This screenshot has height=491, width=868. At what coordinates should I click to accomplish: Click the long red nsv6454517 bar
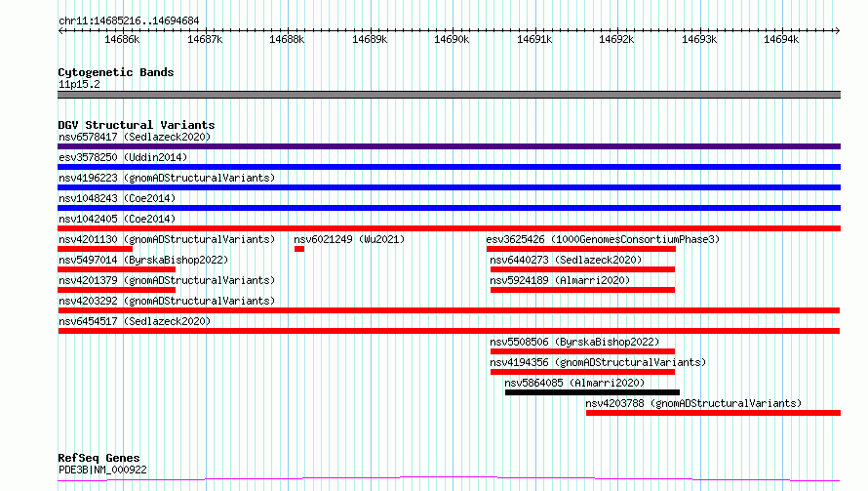tap(449, 331)
